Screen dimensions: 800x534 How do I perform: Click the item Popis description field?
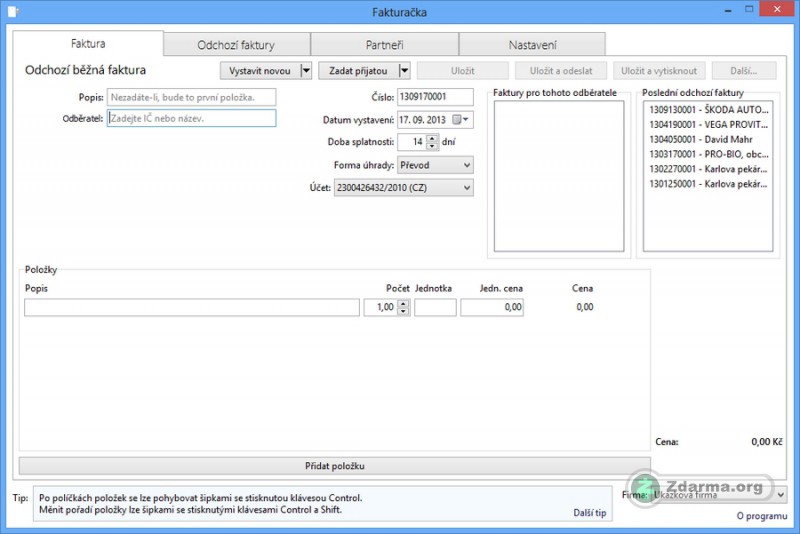point(192,307)
